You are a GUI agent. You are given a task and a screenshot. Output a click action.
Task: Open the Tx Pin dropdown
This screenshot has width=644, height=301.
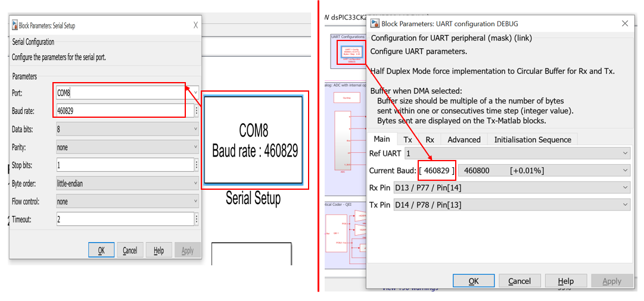pyautogui.click(x=512, y=204)
